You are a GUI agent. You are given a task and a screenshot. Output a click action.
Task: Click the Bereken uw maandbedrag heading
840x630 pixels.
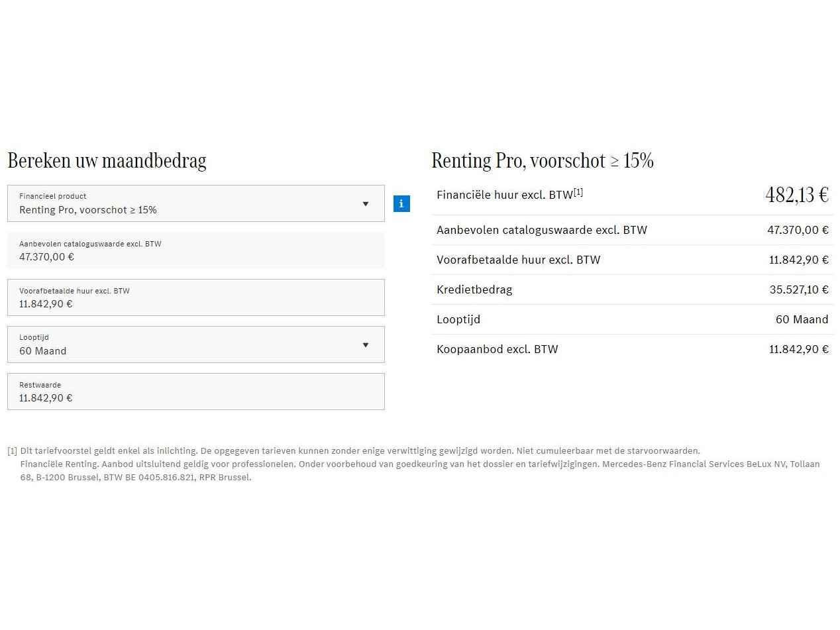(x=107, y=161)
